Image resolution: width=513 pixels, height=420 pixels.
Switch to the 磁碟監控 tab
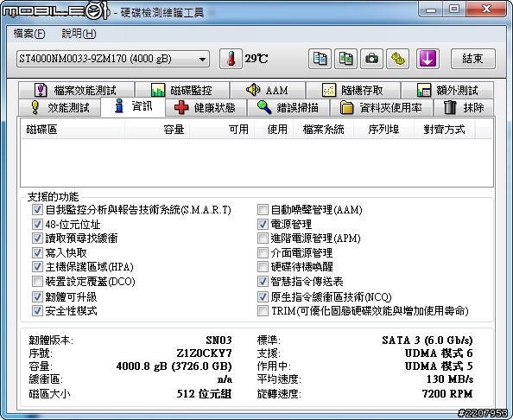pos(182,90)
